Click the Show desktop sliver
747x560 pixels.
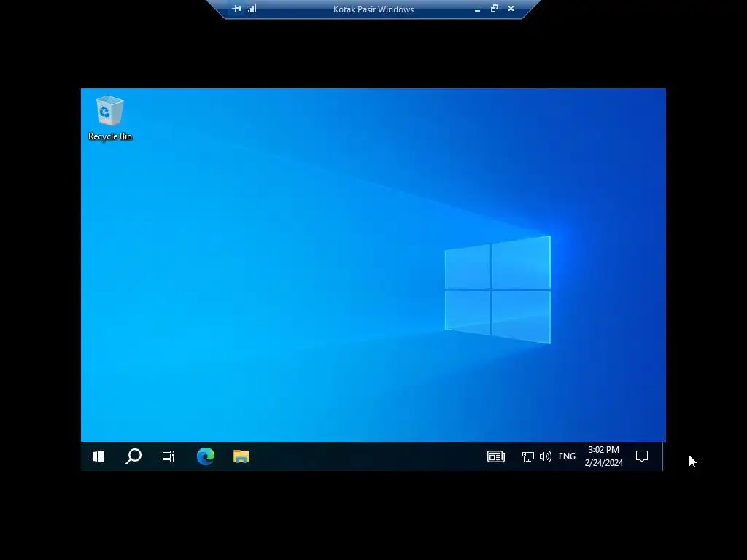664,456
